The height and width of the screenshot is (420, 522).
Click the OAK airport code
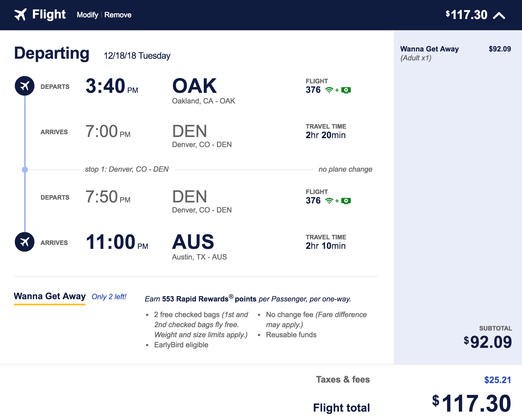click(194, 86)
